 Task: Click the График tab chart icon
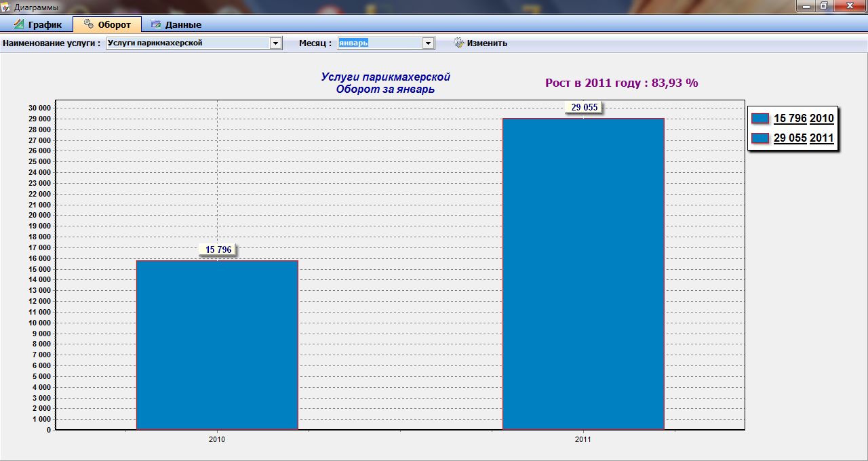[19, 24]
